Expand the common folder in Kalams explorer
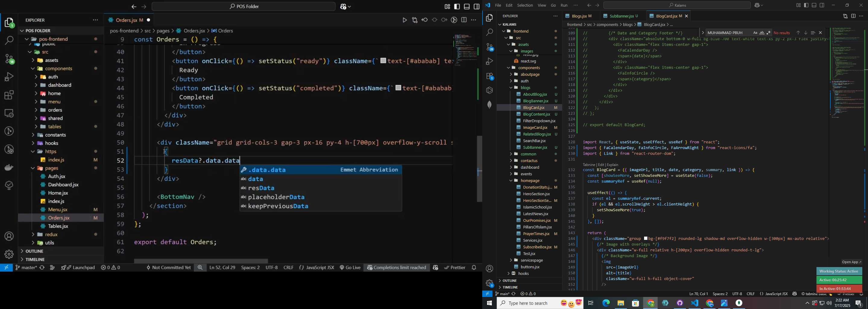Screen dimensions: 868x309 click(x=529, y=154)
